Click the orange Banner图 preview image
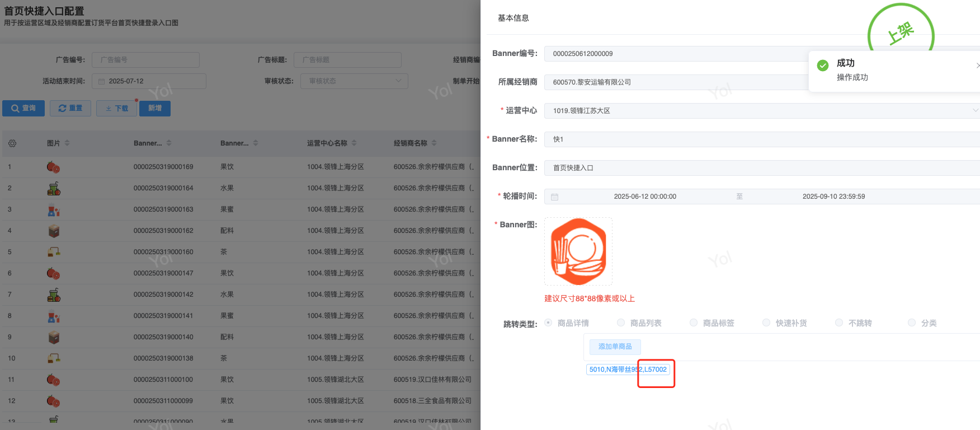 coord(578,251)
